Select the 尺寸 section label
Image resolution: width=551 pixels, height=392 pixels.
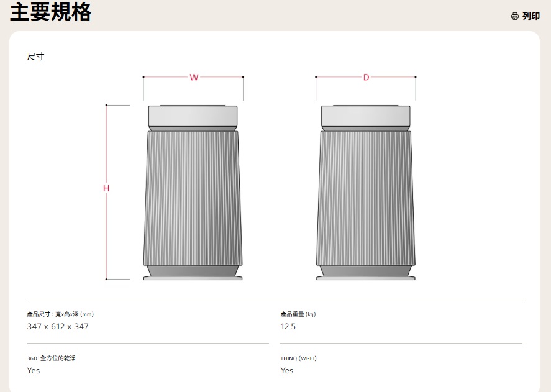(x=35, y=57)
